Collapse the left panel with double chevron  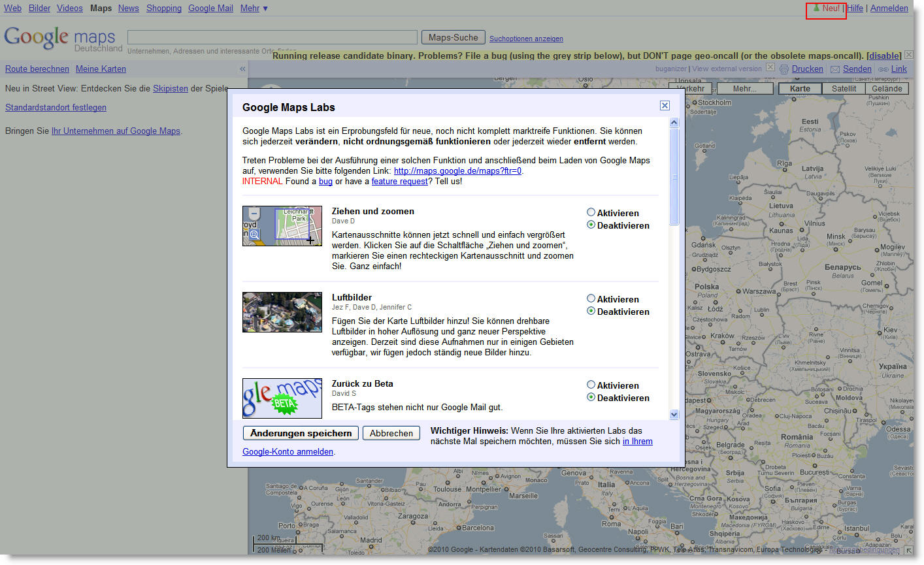point(242,69)
